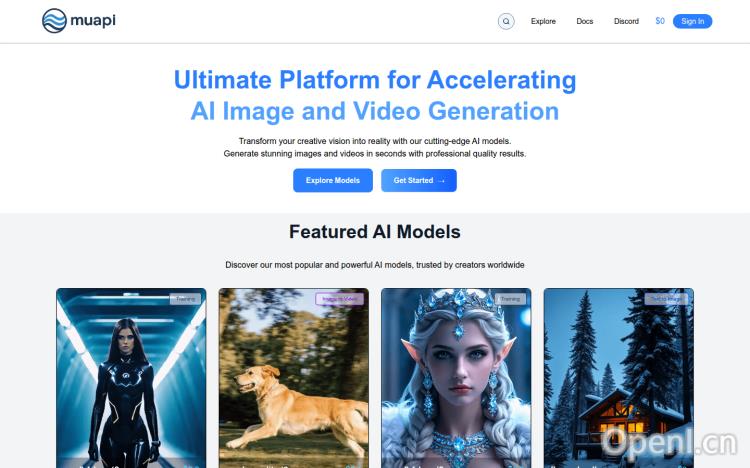Click the muapi brand name text

[x=93, y=21]
